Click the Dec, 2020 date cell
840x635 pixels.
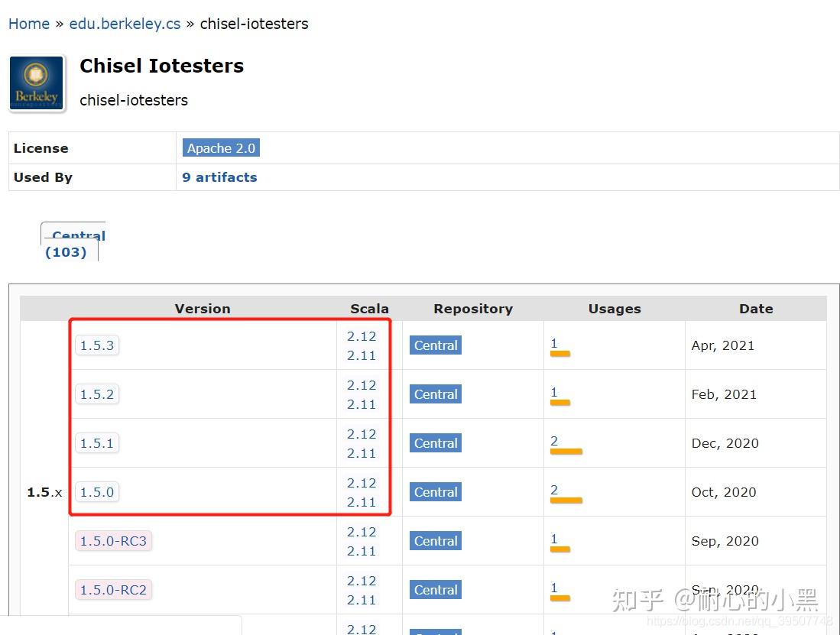click(x=725, y=443)
